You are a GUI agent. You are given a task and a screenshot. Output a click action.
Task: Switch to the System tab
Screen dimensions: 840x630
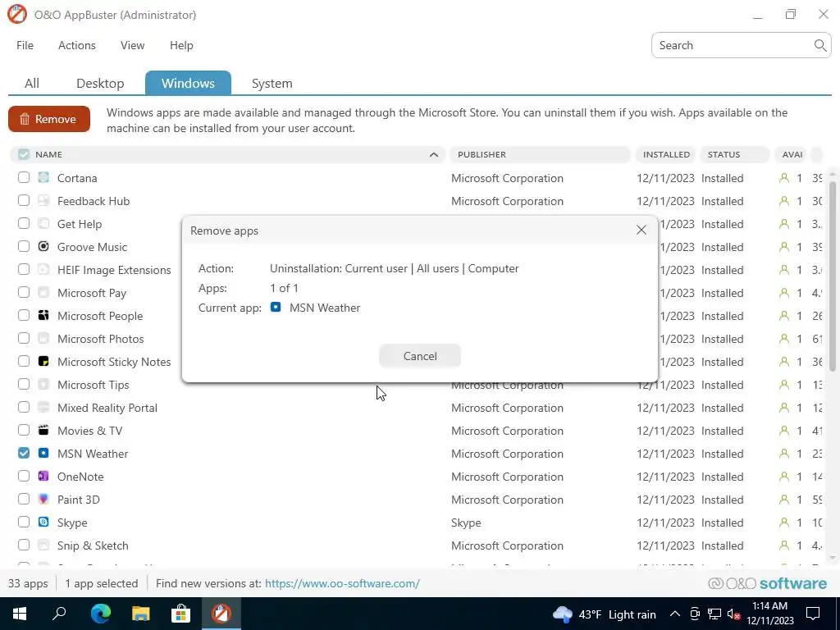272,83
